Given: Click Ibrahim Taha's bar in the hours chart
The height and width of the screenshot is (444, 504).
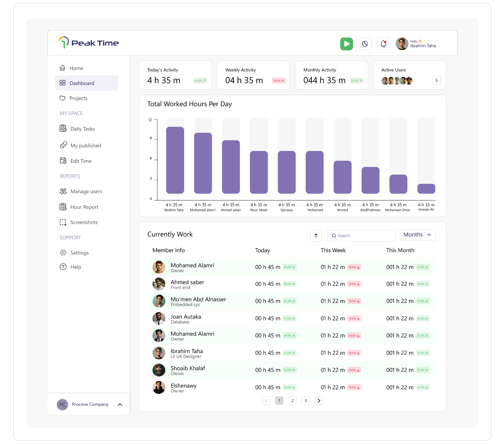Looking at the screenshot, I should pos(175,160).
